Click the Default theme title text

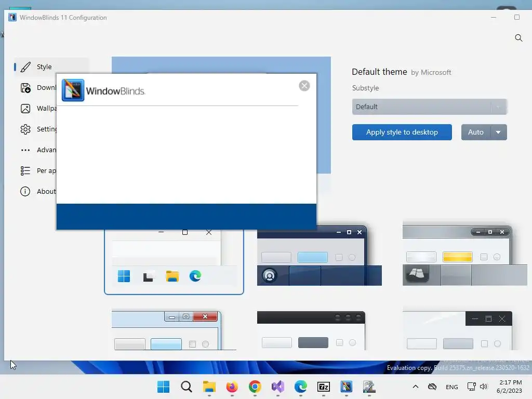[379, 72]
